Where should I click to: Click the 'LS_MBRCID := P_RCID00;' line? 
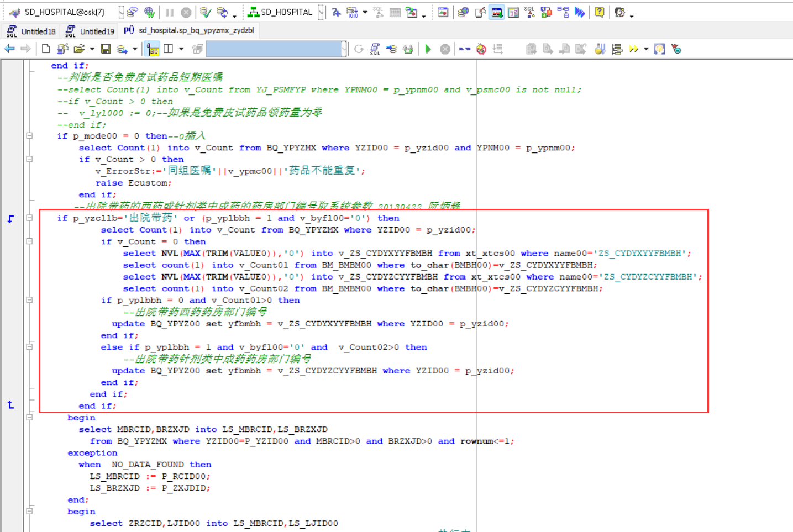[x=150, y=476]
